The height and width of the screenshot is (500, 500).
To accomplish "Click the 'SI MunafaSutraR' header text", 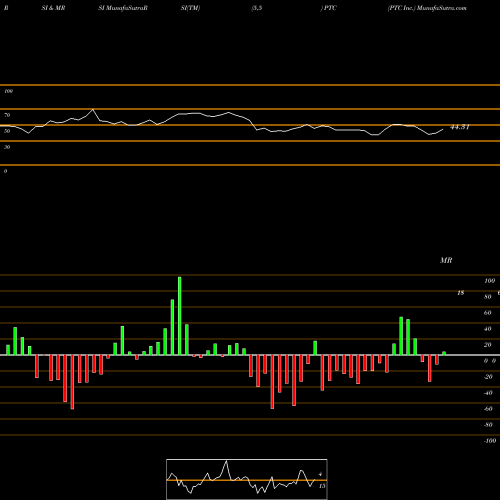I will pos(123,8).
